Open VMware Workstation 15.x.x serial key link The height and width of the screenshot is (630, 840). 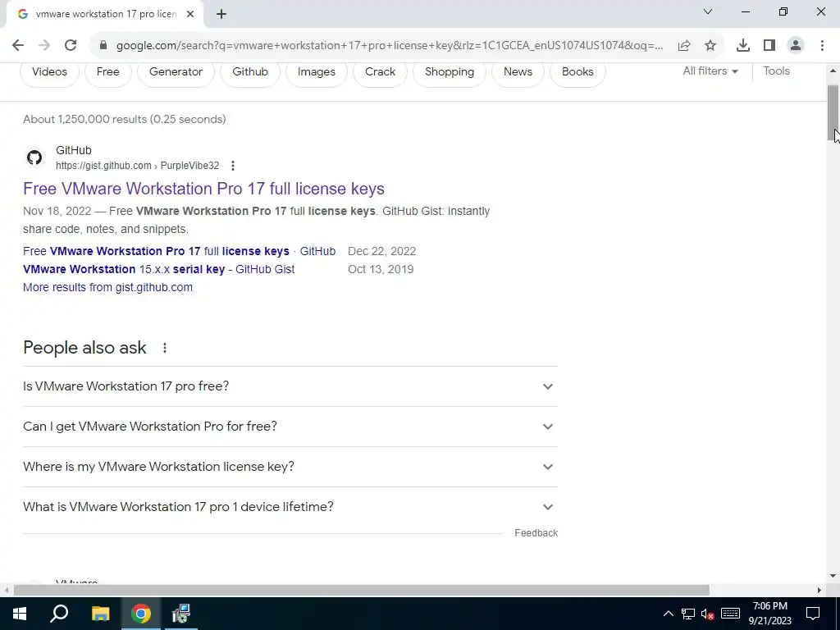[158, 269]
